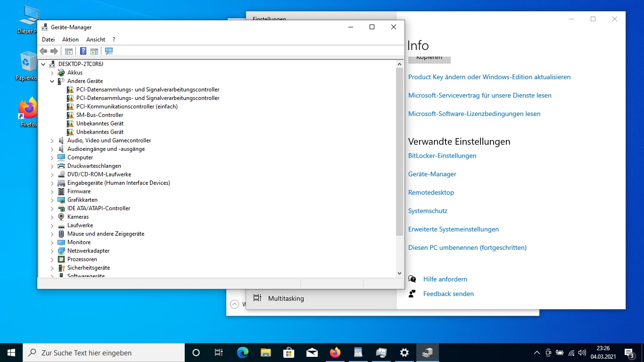Open the Datei menu

pyautogui.click(x=48, y=40)
